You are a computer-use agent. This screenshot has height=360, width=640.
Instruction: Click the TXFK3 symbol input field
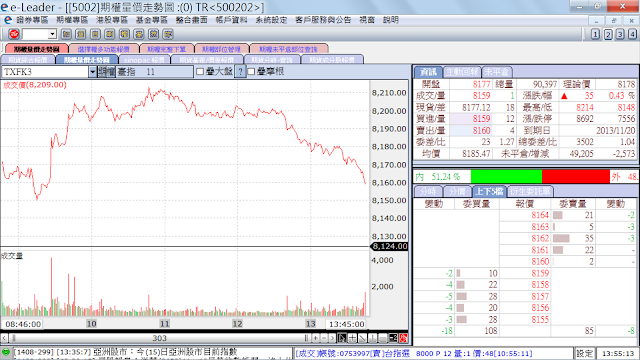pos(45,72)
